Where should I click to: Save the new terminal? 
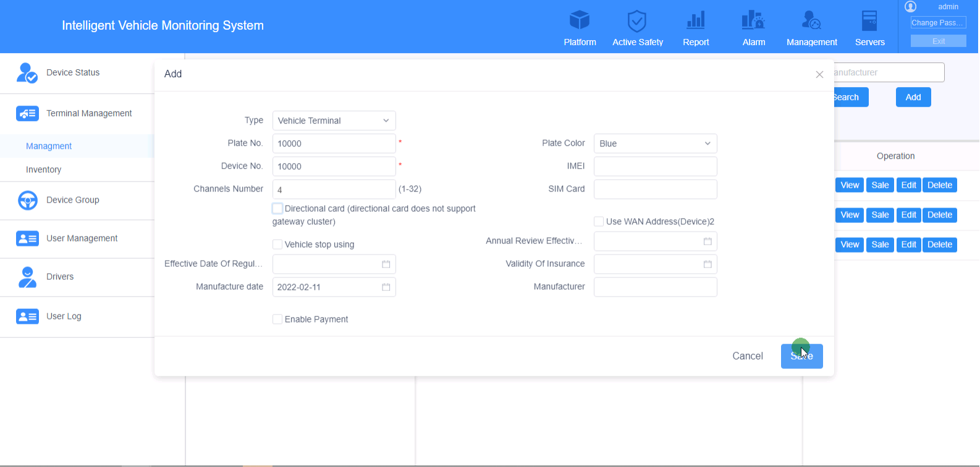[802, 356]
